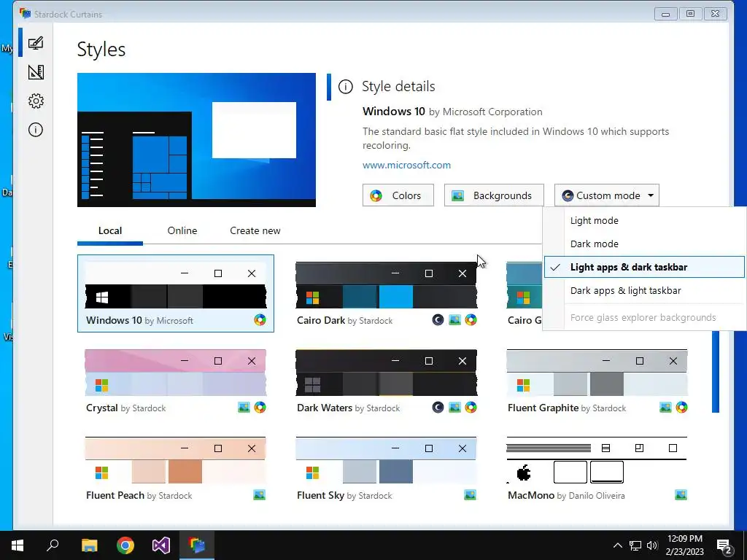This screenshot has width=747, height=560.
Task: Click background picture icon on Fluent Sky
Action: click(x=471, y=495)
